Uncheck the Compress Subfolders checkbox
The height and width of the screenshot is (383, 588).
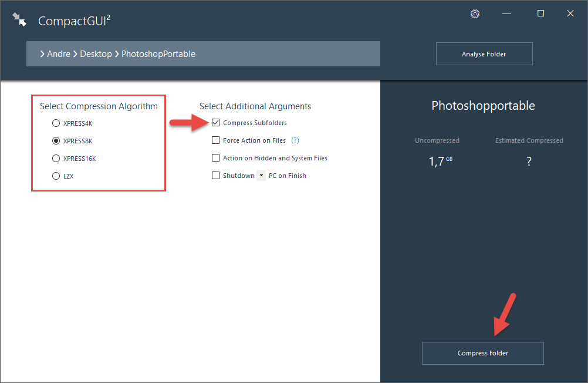pyautogui.click(x=215, y=123)
